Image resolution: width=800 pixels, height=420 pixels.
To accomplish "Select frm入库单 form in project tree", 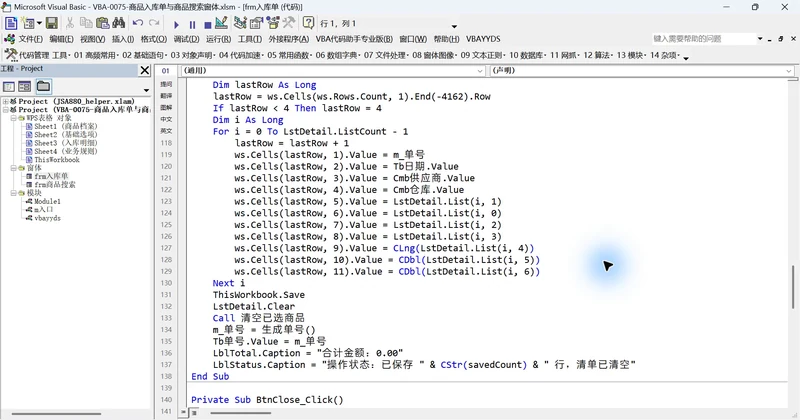I will [x=47, y=176].
